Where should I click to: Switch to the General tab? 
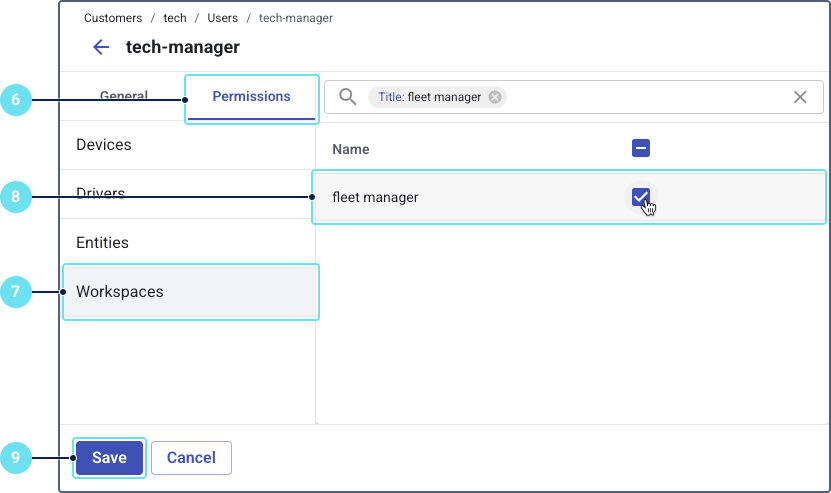[124, 97]
